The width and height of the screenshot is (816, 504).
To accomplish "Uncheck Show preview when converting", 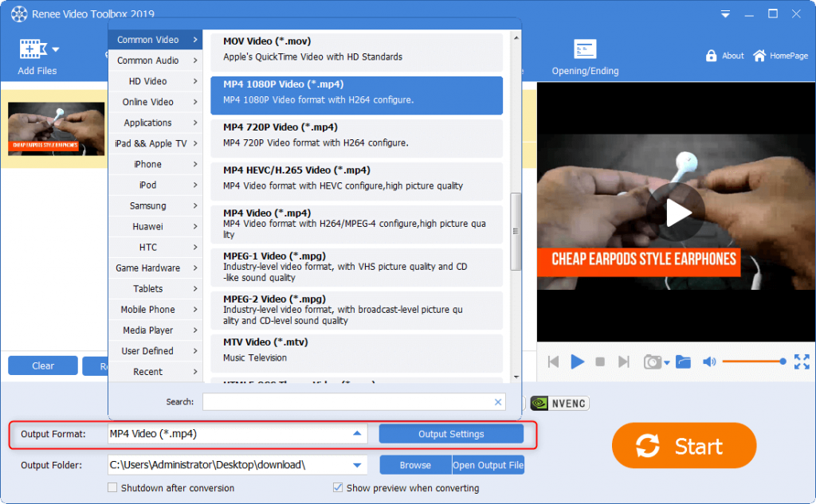I will pyautogui.click(x=339, y=487).
